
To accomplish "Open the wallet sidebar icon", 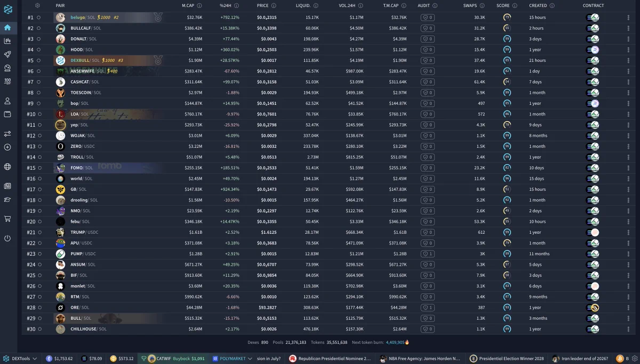I will [7, 114].
